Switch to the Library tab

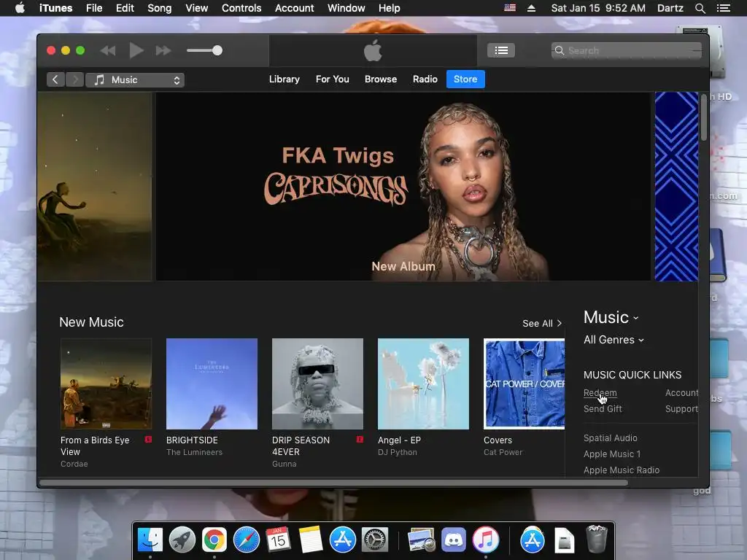[x=284, y=79]
